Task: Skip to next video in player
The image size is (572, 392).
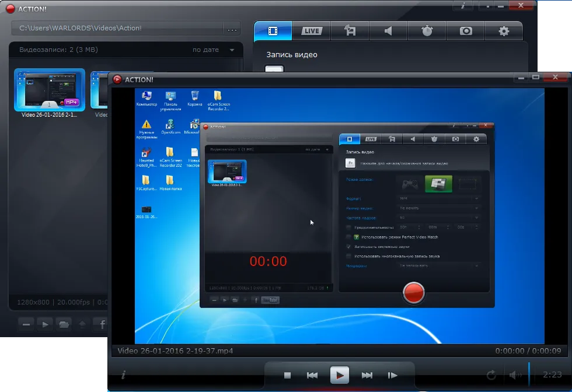Action: [367, 375]
